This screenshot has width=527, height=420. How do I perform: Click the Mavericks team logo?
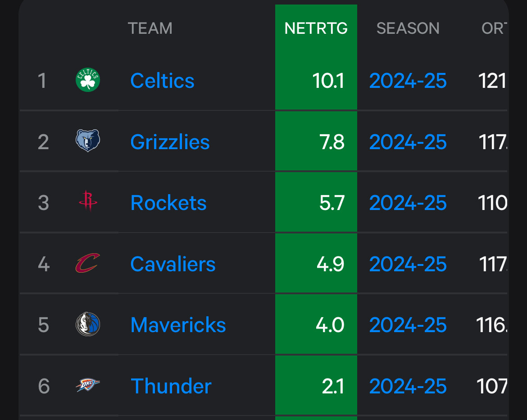coord(88,324)
